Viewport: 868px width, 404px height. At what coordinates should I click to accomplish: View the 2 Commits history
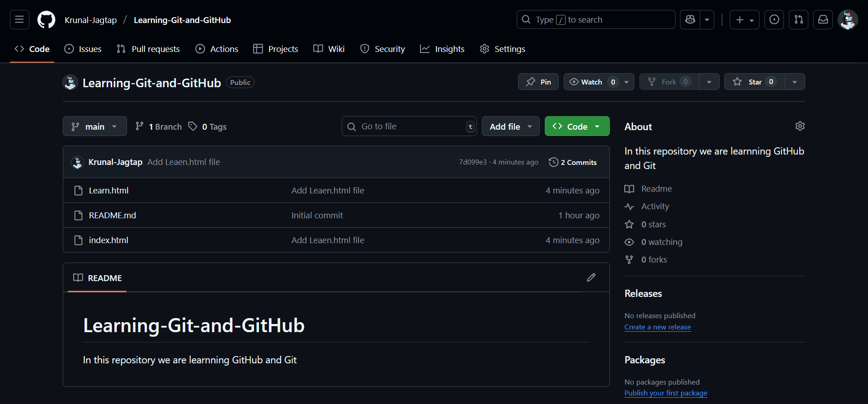click(573, 162)
